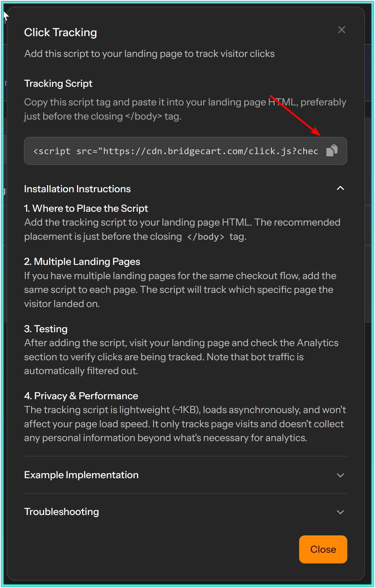Click the Installation Instructions section title

click(x=77, y=189)
